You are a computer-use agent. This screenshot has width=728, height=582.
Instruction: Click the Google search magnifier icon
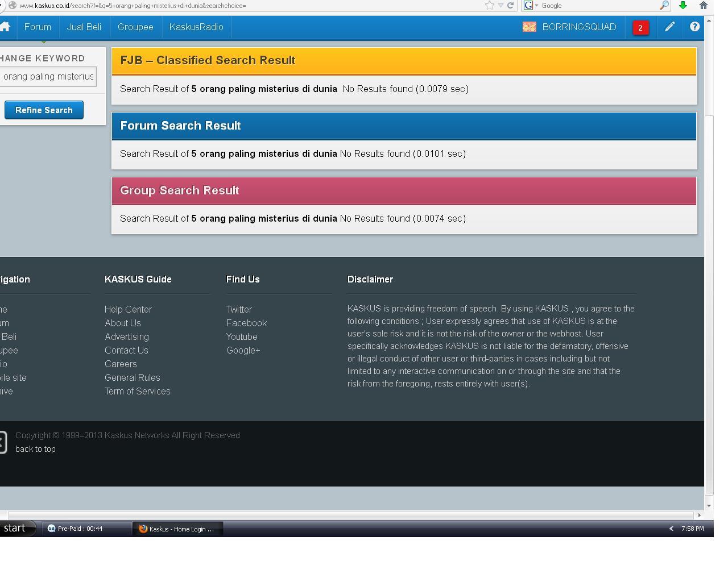pyautogui.click(x=664, y=5)
